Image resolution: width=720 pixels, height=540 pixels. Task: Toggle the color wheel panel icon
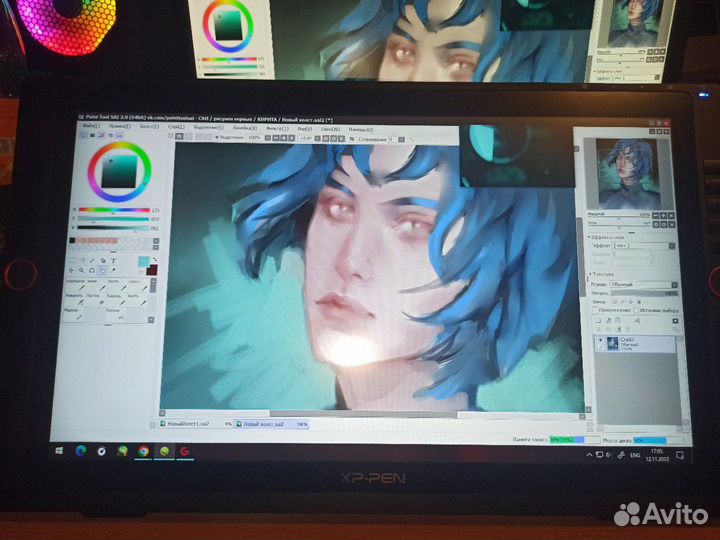tap(83, 135)
